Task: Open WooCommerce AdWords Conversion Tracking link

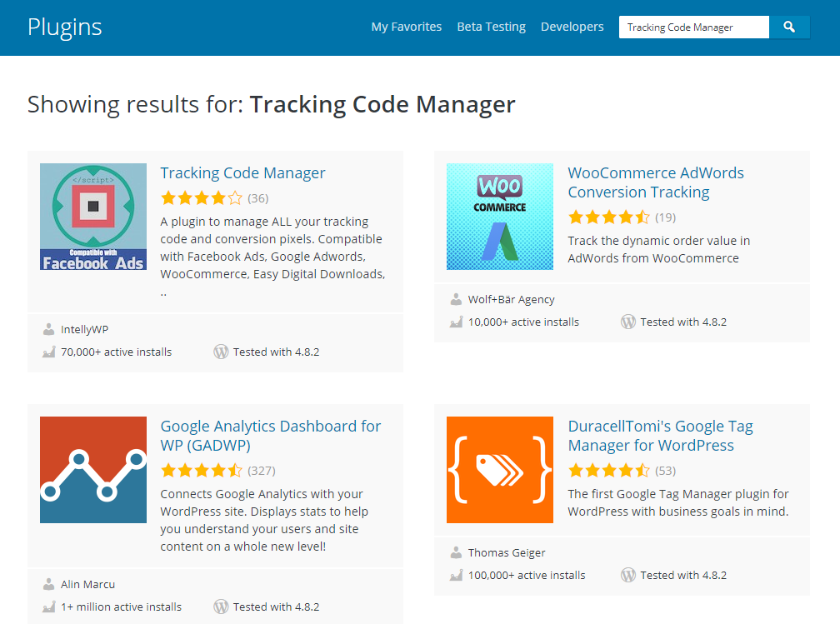Action: coord(655,182)
